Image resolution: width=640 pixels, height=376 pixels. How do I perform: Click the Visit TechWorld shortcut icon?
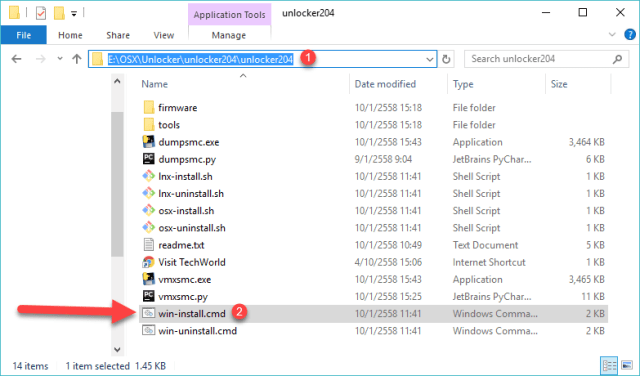point(149,262)
